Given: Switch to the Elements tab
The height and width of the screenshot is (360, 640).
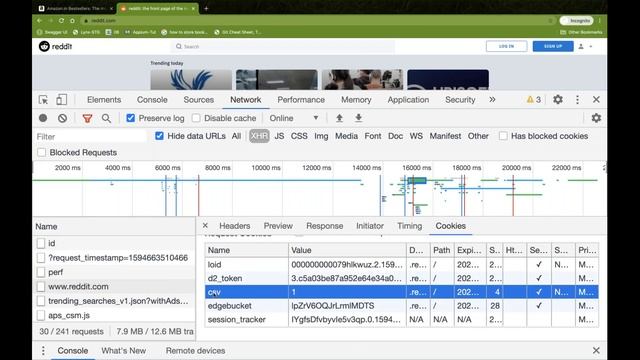Looking at the screenshot, I should [x=104, y=100].
